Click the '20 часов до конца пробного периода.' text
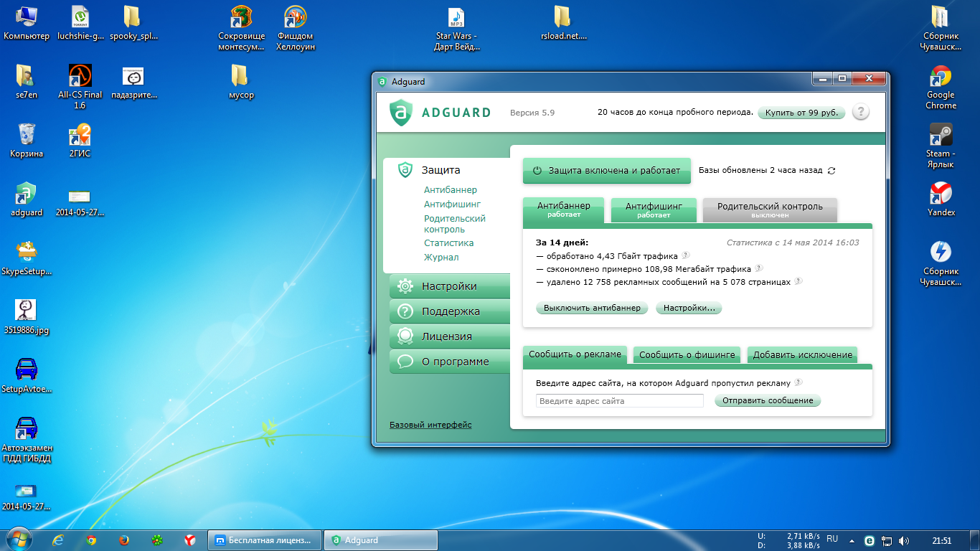 (675, 113)
